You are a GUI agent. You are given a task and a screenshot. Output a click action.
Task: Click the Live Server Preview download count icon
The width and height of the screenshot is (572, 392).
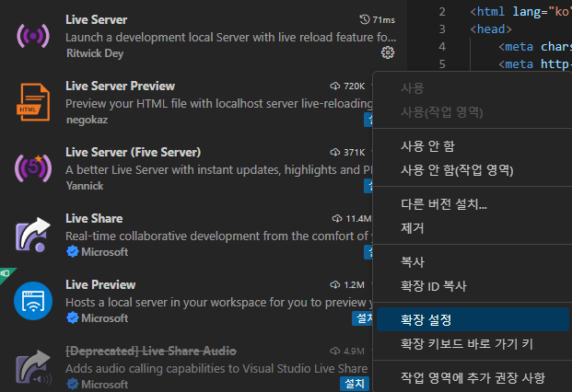coord(335,86)
